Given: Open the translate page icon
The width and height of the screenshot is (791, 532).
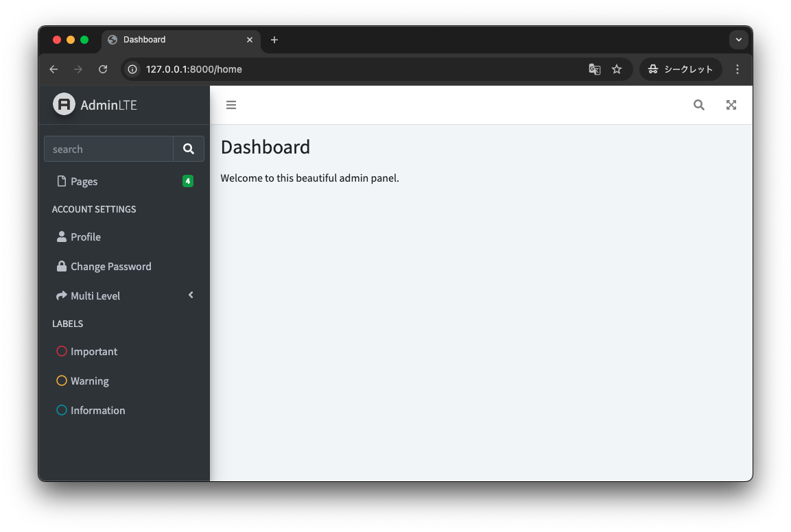Looking at the screenshot, I should pyautogui.click(x=595, y=69).
